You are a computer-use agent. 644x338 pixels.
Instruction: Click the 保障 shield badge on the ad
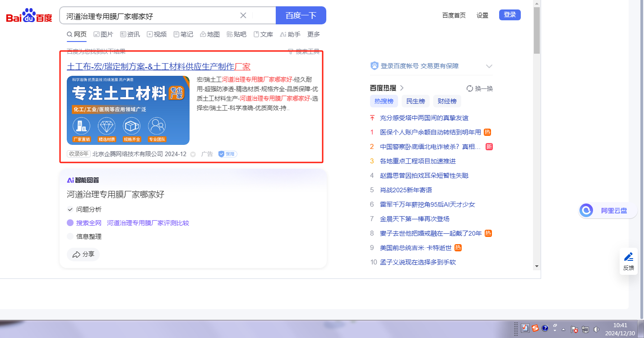pos(227,154)
